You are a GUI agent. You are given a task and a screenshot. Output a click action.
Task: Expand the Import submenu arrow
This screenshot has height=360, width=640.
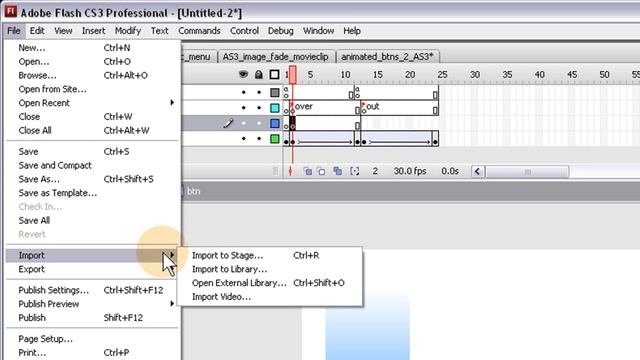coord(172,255)
